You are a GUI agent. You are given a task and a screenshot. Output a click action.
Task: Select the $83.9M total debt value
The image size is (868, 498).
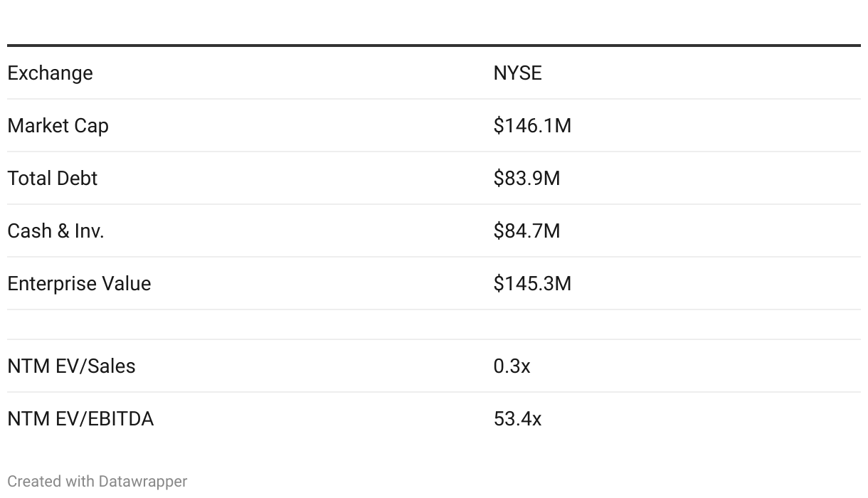(526, 179)
